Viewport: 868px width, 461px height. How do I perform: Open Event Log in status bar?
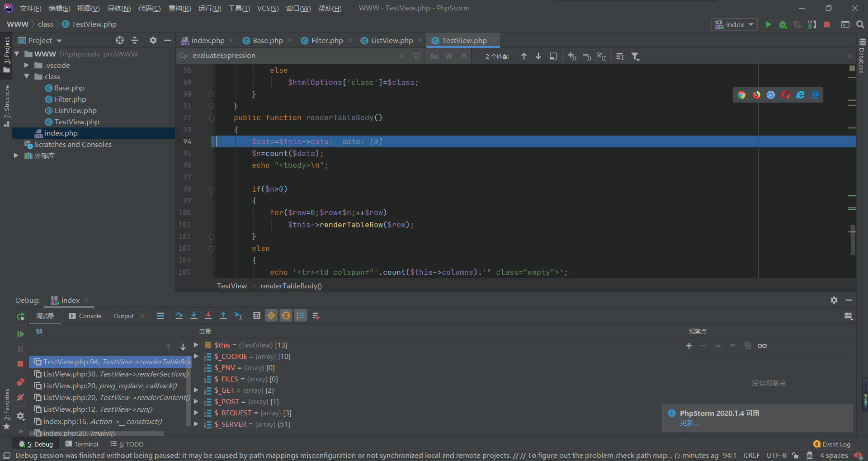(x=832, y=444)
